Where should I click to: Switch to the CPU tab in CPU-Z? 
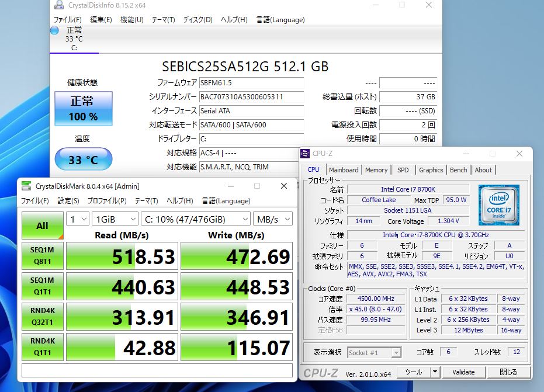coord(313,169)
